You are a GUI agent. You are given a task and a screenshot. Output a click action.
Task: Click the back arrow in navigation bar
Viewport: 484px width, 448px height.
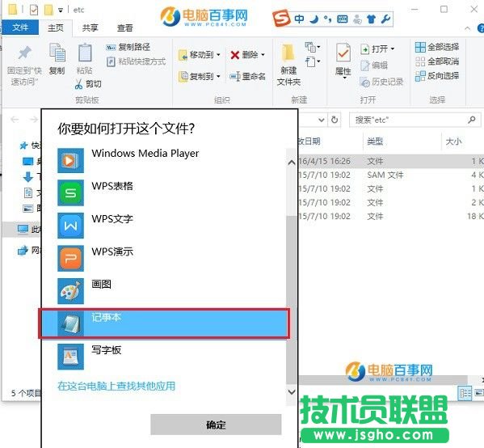(15, 119)
